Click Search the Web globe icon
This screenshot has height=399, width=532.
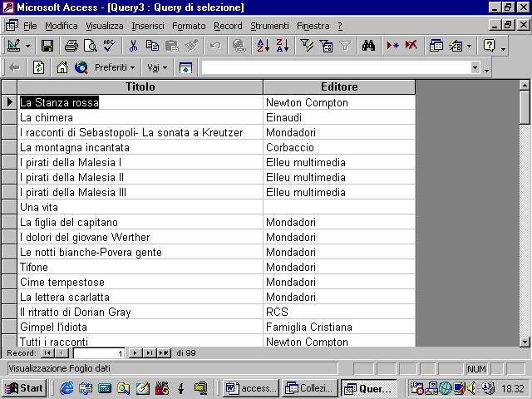pyautogui.click(x=81, y=67)
